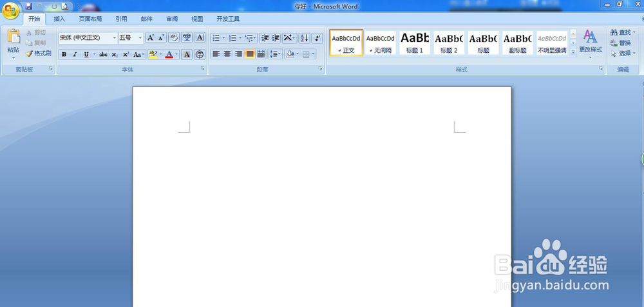Increase paragraph indent
Screen dimensions: 644x307
pyautogui.click(x=276, y=38)
